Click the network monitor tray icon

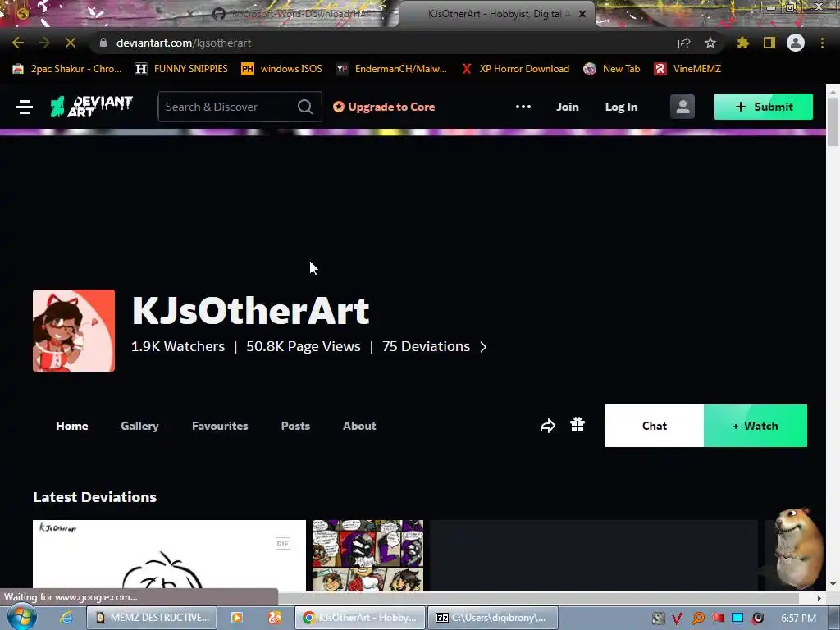[737, 619]
